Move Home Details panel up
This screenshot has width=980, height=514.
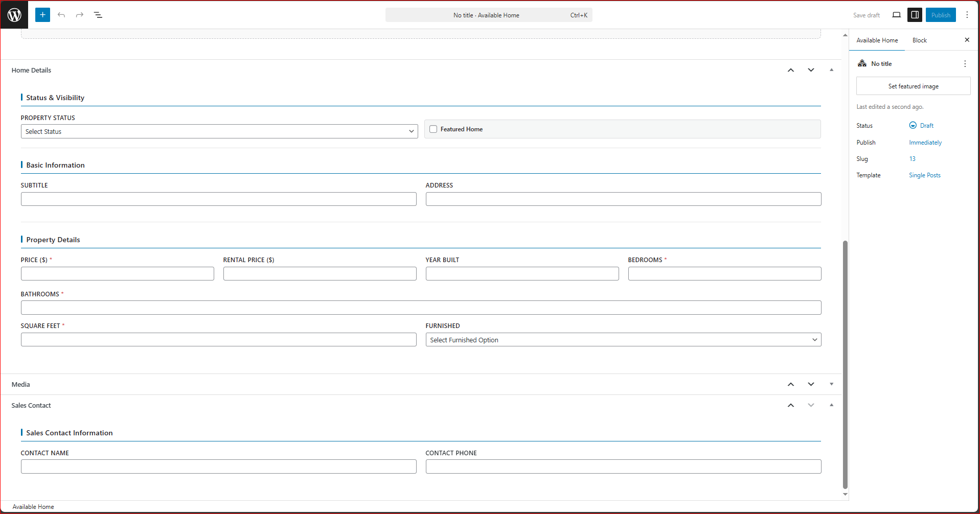pyautogui.click(x=791, y=70)
